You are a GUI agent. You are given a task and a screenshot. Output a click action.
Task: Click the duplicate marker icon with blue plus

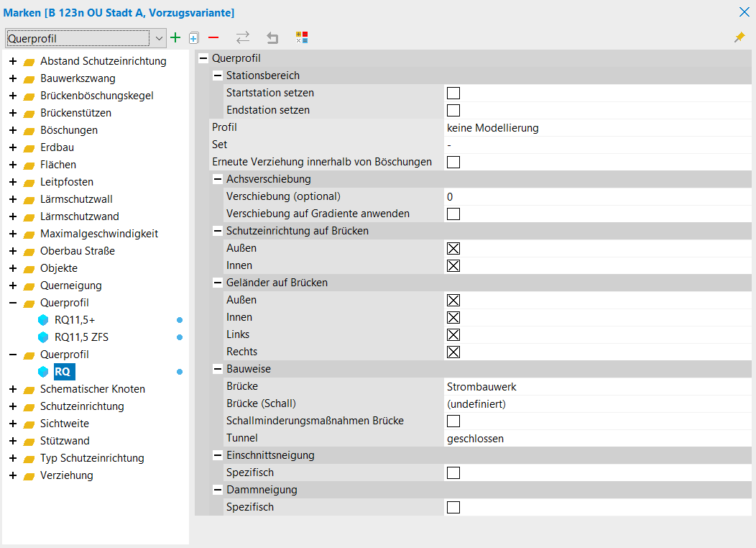[193, 38]
